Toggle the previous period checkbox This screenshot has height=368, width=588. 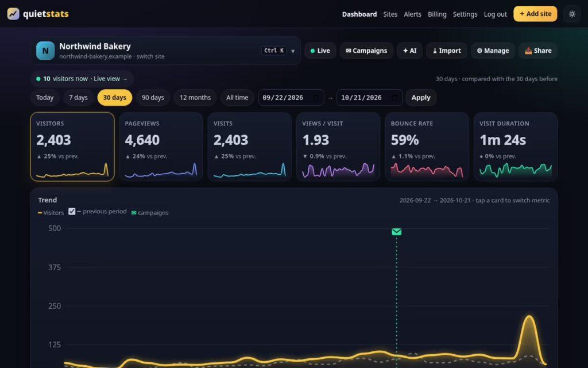click(72, 212)
